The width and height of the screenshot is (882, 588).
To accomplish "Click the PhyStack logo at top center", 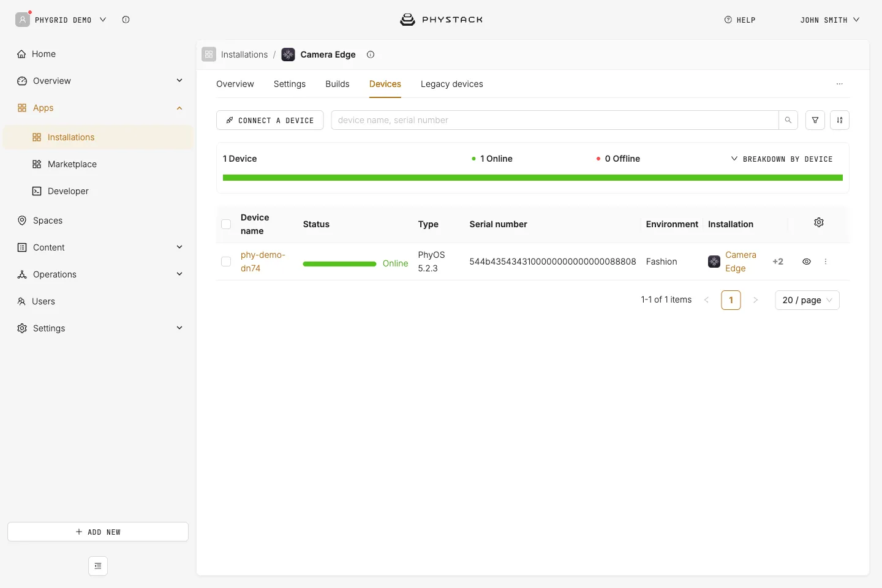I will tap(441, 20).
